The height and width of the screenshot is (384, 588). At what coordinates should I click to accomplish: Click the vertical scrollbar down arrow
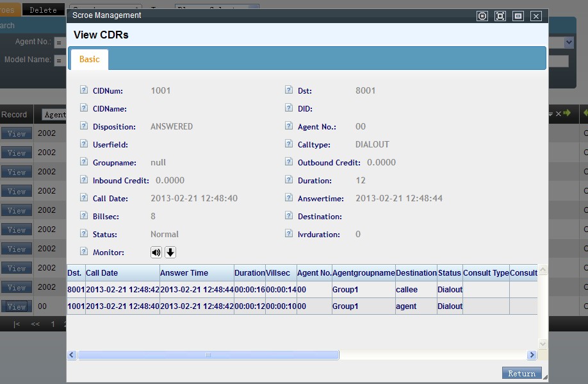pos(543,344)
